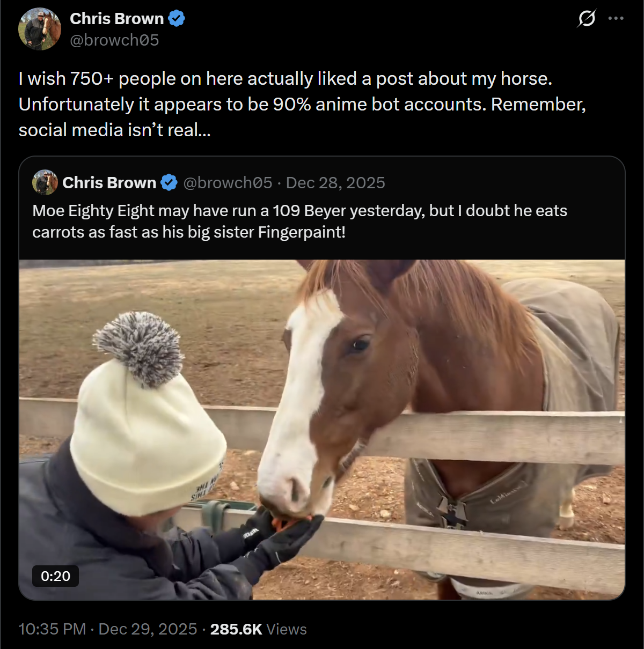Open Chris Brown's large profile avatar
The height and width of the screenshot is (649, 644).
coord(40,29)
